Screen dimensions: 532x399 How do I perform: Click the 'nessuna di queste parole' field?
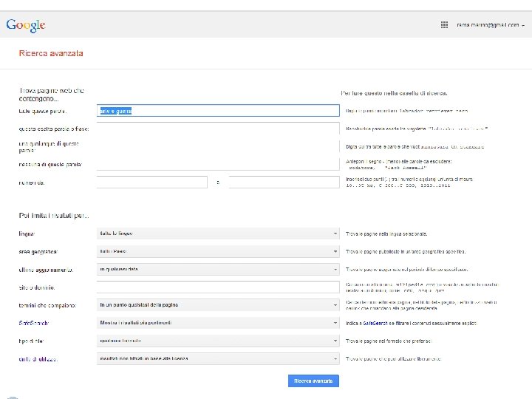[x=218, y=164]
